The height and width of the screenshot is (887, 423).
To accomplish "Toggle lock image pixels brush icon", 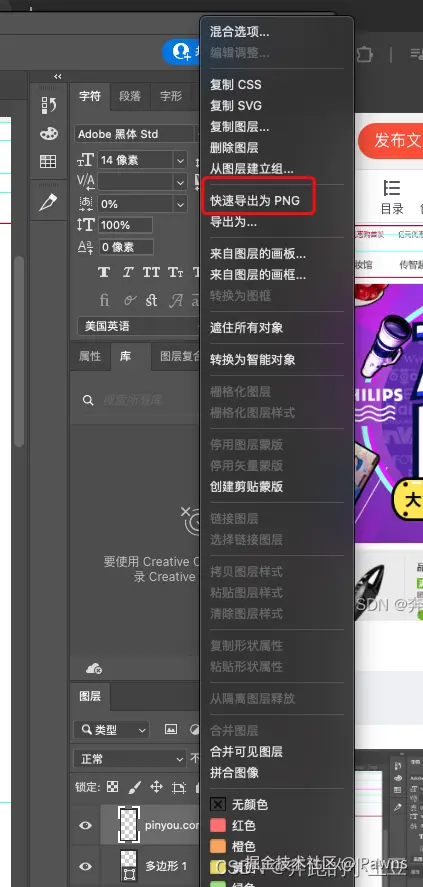I will [135, 786].
